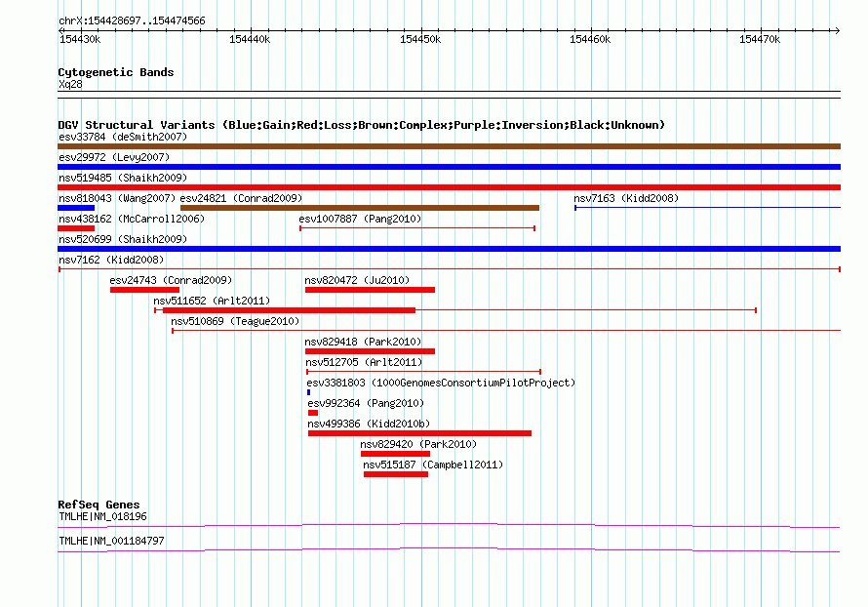This screenshot has height=607, width=868.
Task: Select the tiny blue esv3381803 marker
Action: point(308,392)
